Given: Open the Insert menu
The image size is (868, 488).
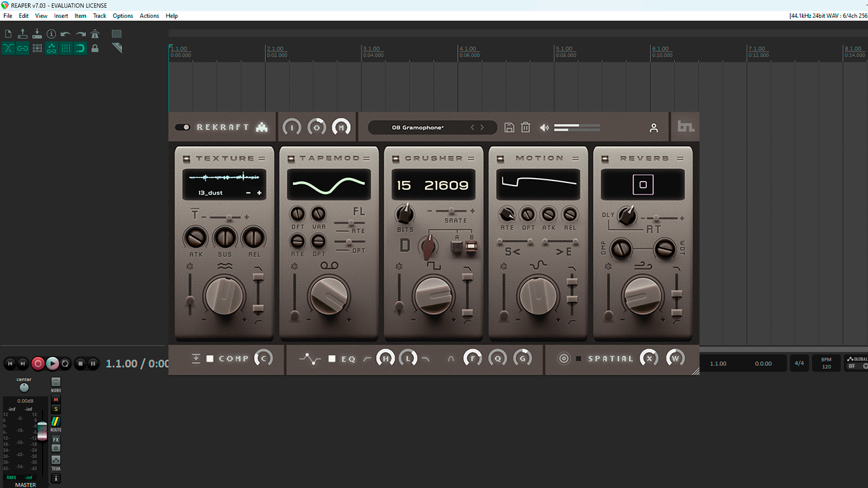Looking at the screenshot, I should click(x=61, y=16).
